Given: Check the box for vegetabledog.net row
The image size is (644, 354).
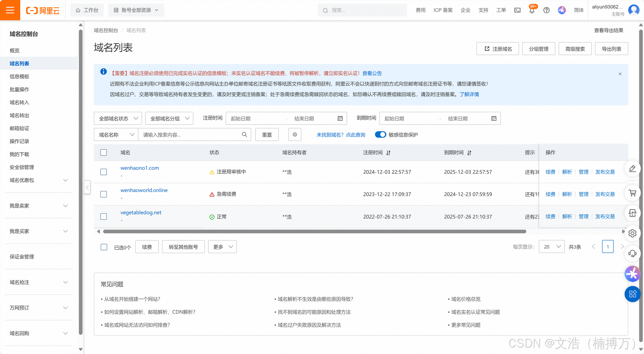Looking at the screenshot, I should [x=104, y=216].
